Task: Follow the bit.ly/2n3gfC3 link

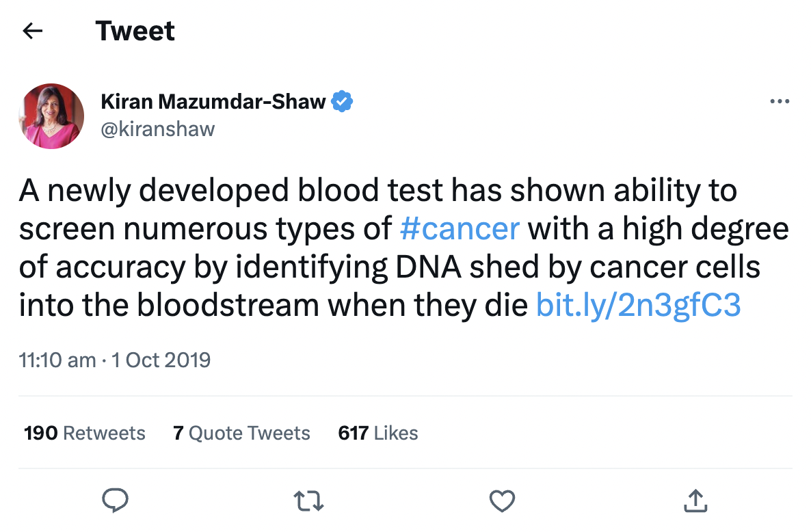Action: [x=638, y=306]
